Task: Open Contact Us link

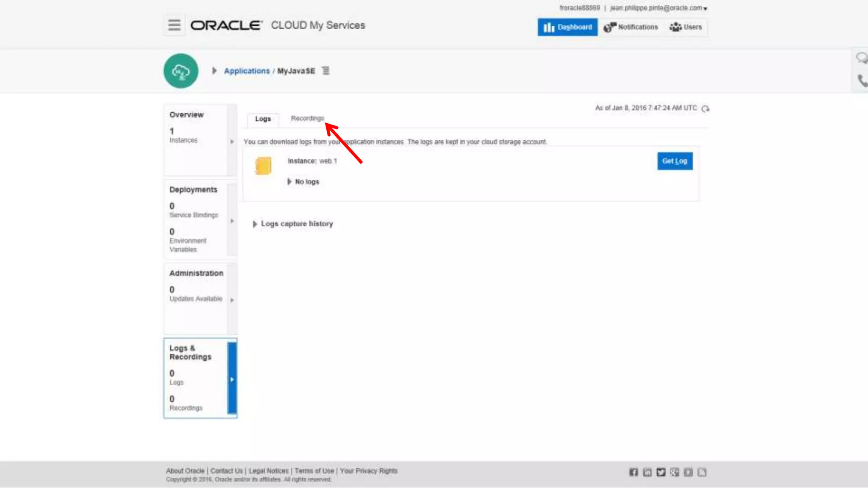Action: (x=227, y=471)
